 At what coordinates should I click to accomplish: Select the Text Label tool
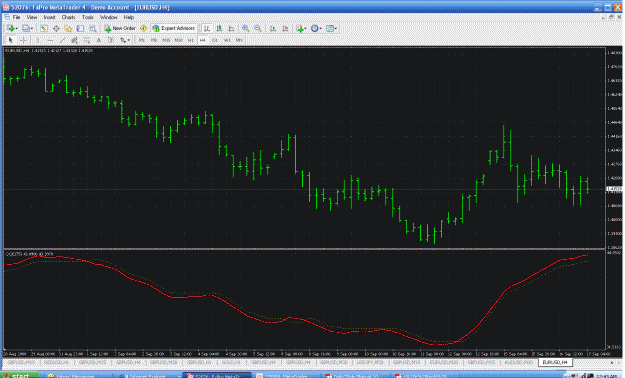(111, 40)
